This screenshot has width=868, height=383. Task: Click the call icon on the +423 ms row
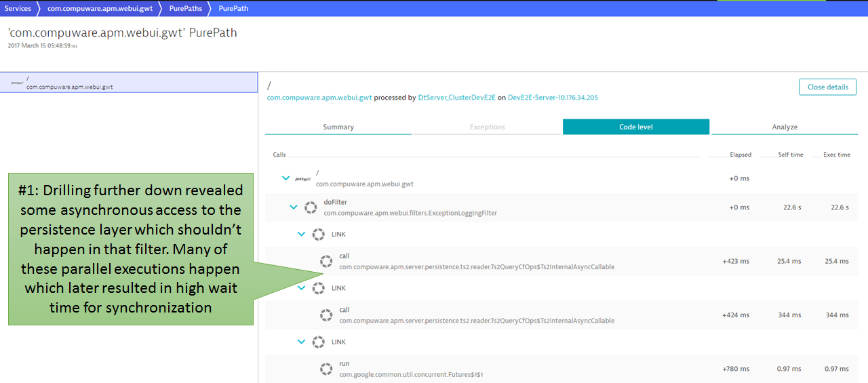(326, 262)
